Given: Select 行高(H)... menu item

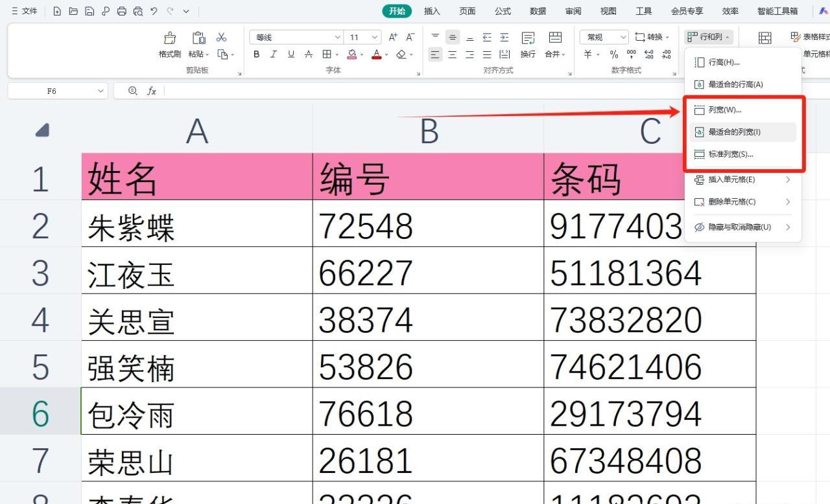Looking at the screenshot, I should click(x=743, y=62).
